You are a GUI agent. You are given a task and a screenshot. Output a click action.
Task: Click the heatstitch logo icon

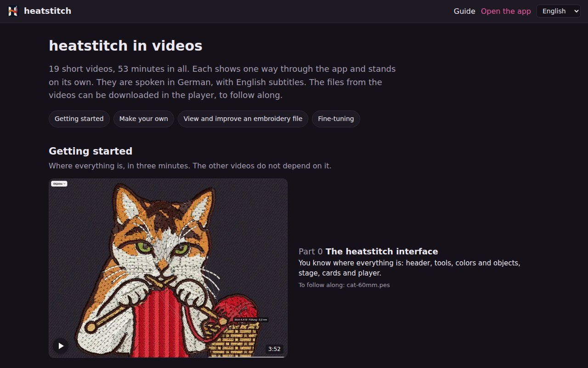[x=13, y=11]
